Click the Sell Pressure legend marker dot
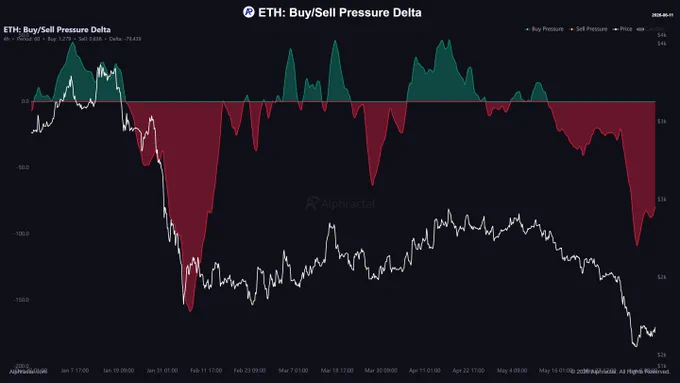 coord(572,29)
